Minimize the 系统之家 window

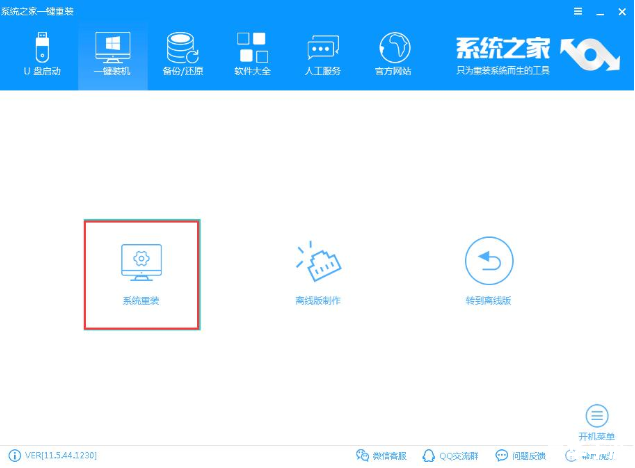600,12
